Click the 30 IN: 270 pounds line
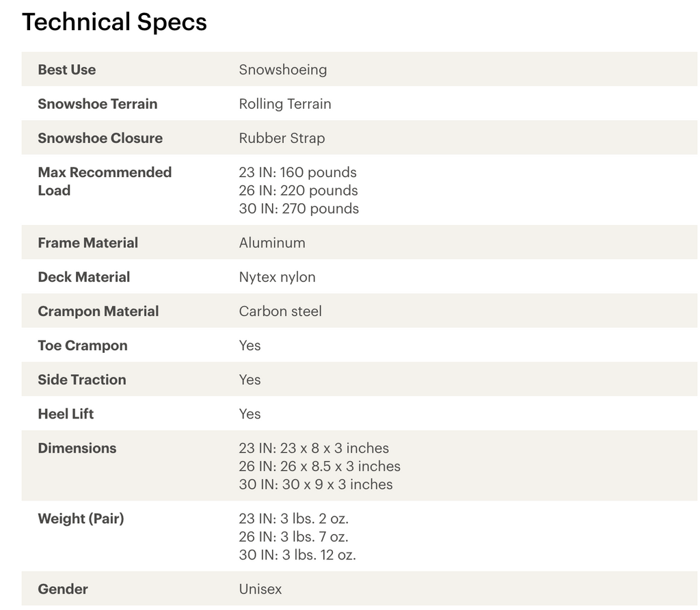 [299, 209]
